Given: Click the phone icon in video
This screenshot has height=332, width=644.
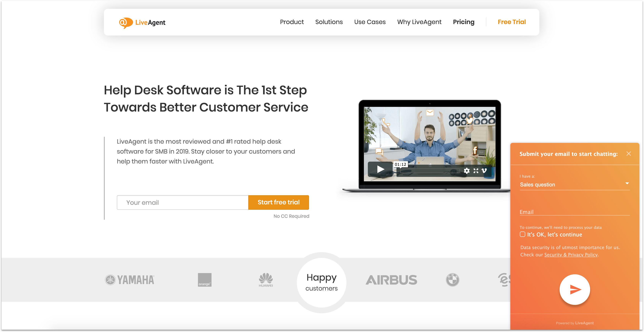Looking at the screenshot, I should (x=386, y=122).
